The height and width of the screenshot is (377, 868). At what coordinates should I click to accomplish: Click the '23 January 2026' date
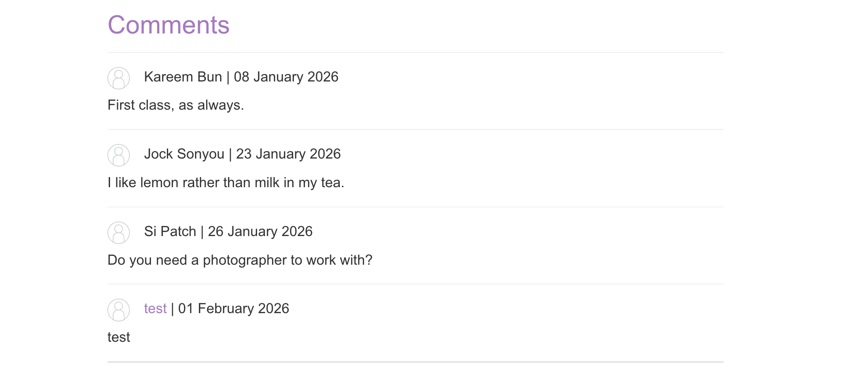[288, 154]
